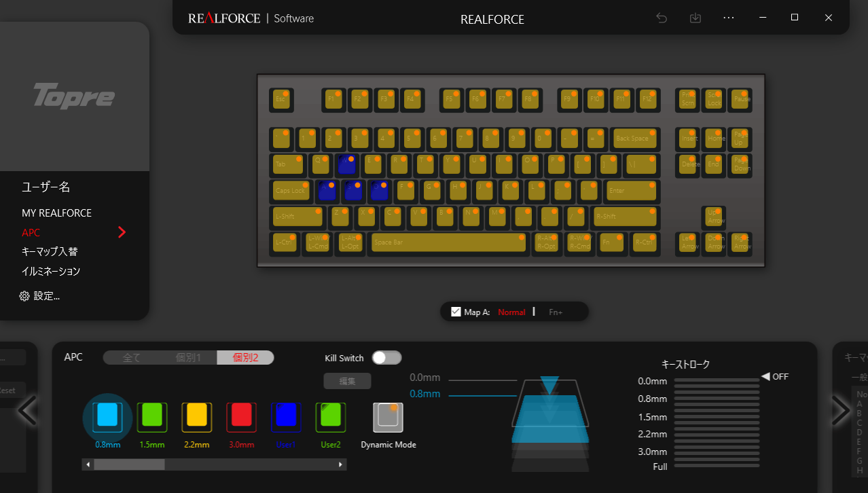Click the 編集 edit button
Image resolution: width=868 pixels, height=493 pixels.
click(x=347, y=381)
